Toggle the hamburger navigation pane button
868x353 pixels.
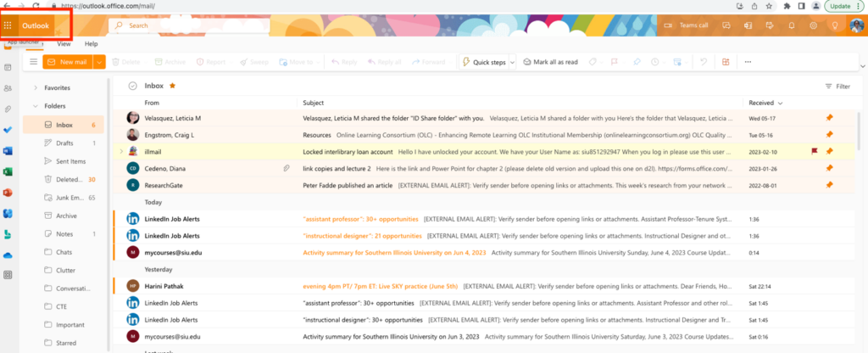[33, 62]
